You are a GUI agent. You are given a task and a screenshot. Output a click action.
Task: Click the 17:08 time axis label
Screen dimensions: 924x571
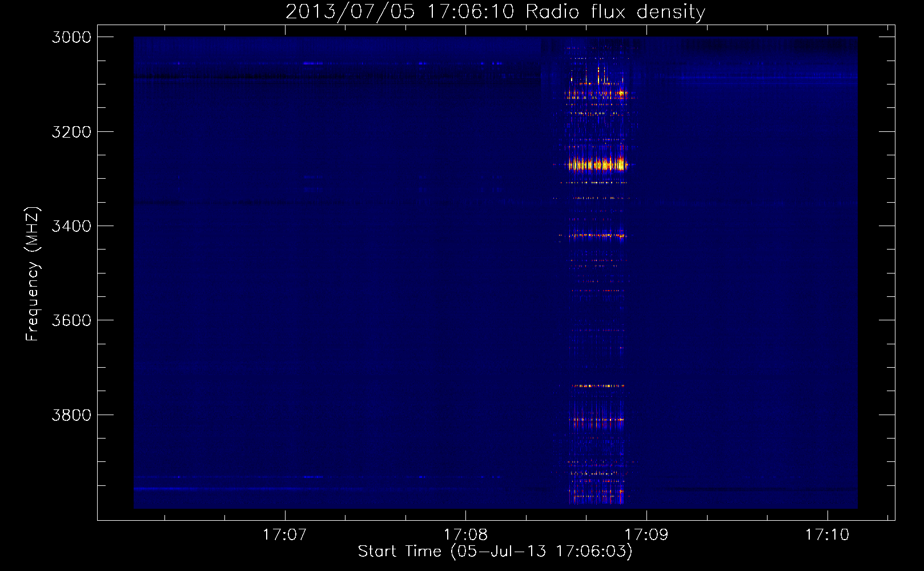coord(465,535)
